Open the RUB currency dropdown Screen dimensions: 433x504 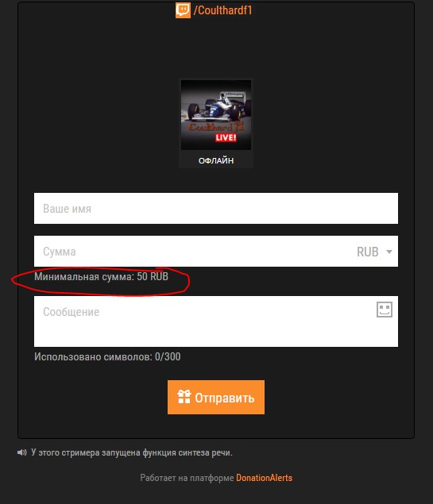click(374, 252)
